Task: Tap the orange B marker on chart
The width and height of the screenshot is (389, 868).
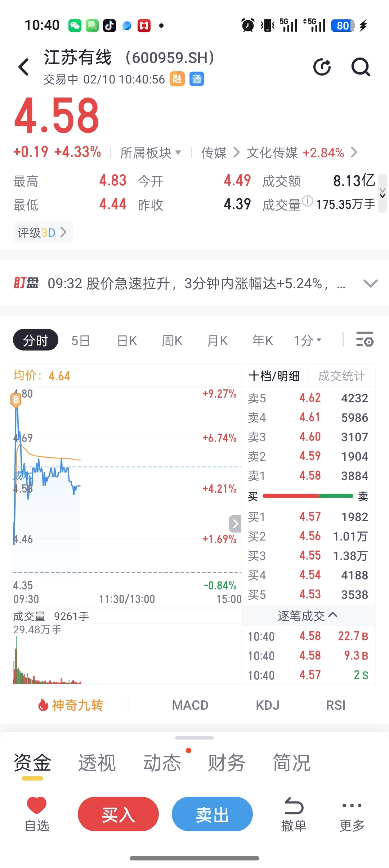Action: point(16,400)
